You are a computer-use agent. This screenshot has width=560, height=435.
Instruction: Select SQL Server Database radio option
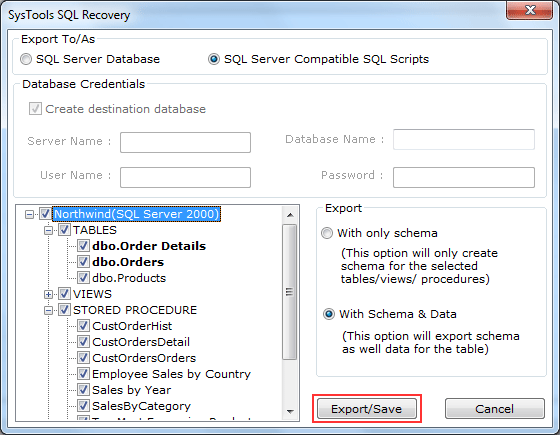[x=26, y=59]
